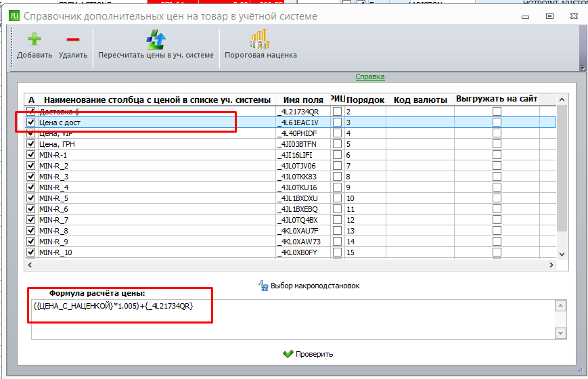Screen dimensions: 588x379
Task: Click column header Код валюты
Action: click(420, 99)
